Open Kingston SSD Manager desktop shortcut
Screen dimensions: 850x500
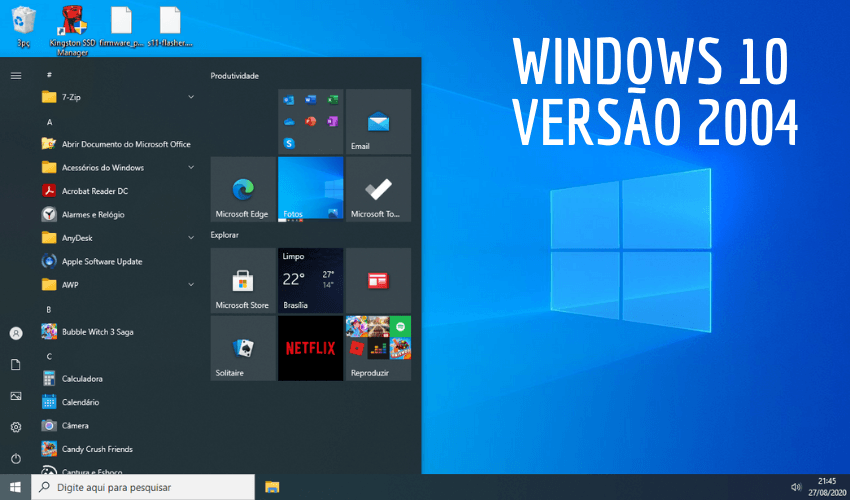[72, 30]
